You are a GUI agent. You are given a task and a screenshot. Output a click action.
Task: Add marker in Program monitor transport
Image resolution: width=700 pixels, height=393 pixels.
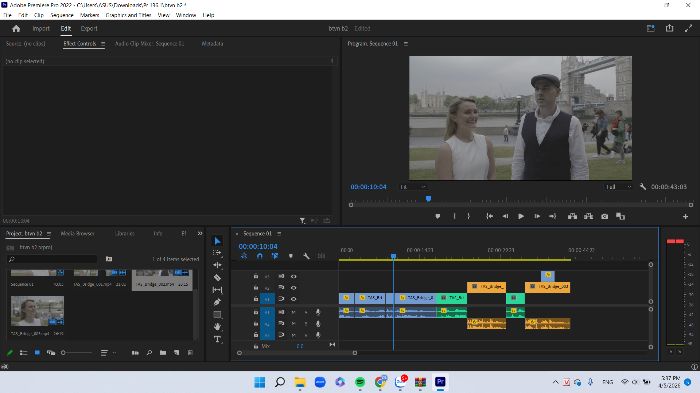438,216
